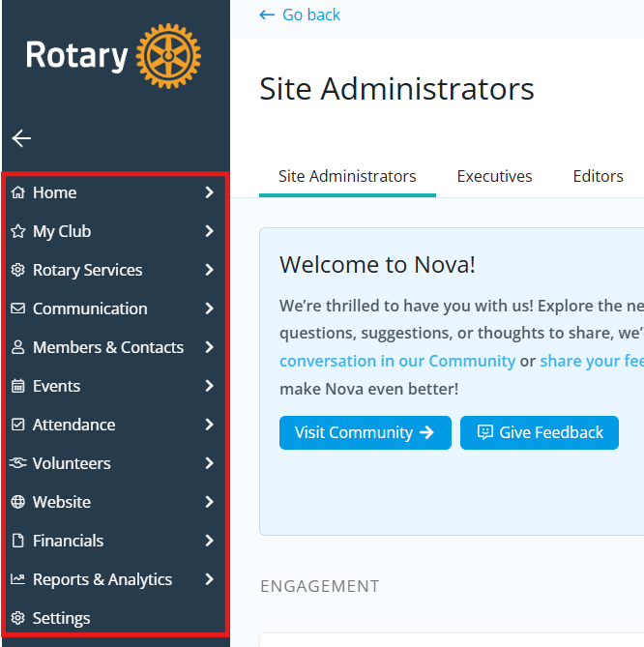644x647 pixels.
Task: Open the Communication menu item
Action: [x=115, y=309]
